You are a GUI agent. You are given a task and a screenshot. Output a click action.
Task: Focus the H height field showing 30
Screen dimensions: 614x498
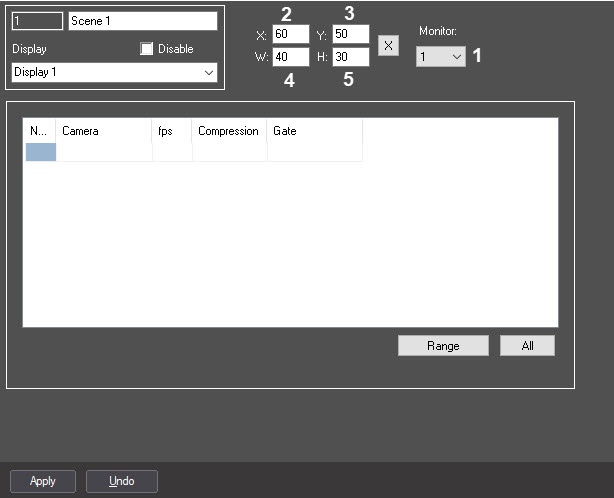350,57
